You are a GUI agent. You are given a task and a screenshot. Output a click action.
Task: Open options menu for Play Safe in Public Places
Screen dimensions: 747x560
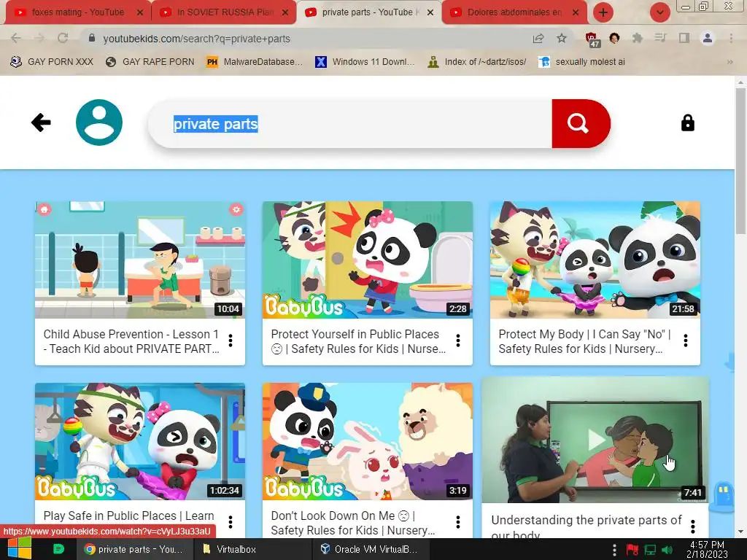click(x=231, y=522)
